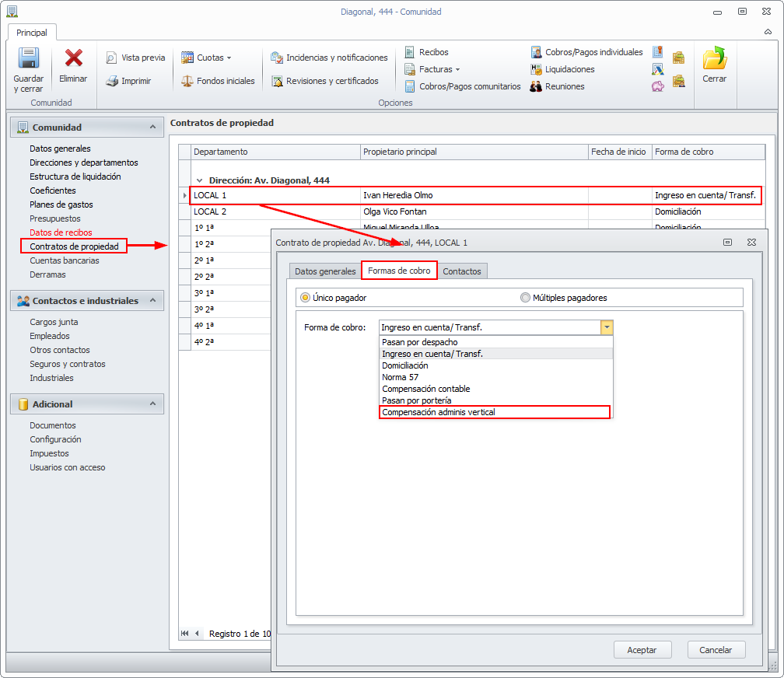Click the Guardar y cerrar floppy disk icon
The height and width of the screenshot is (678, 784).
[x=29, y=58]
